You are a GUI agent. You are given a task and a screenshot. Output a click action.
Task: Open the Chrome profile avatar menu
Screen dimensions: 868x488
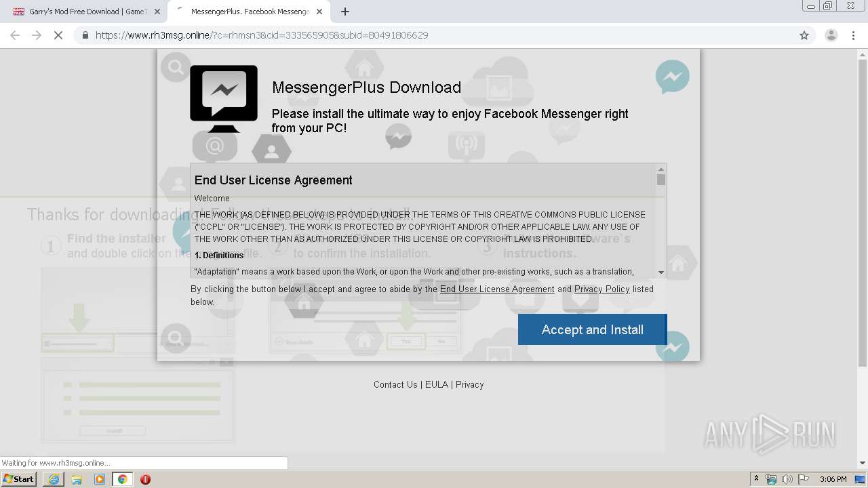click(x=831, y=35)
